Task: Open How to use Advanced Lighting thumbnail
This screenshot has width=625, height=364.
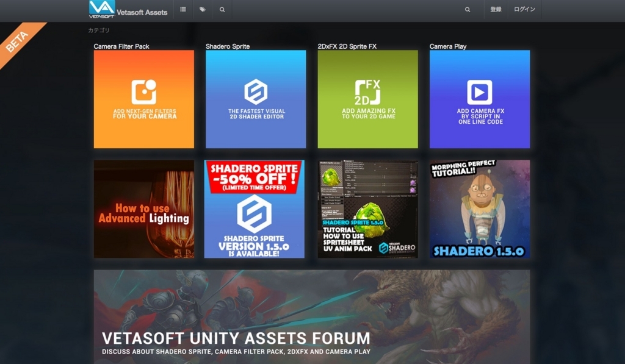Action: (144, 209)
